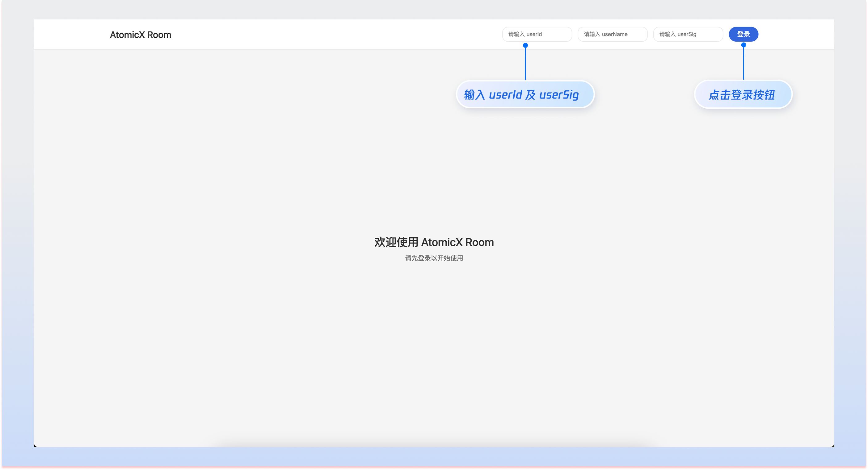
Task: Click the AtomicX Room header title
Action: [141, 35]
